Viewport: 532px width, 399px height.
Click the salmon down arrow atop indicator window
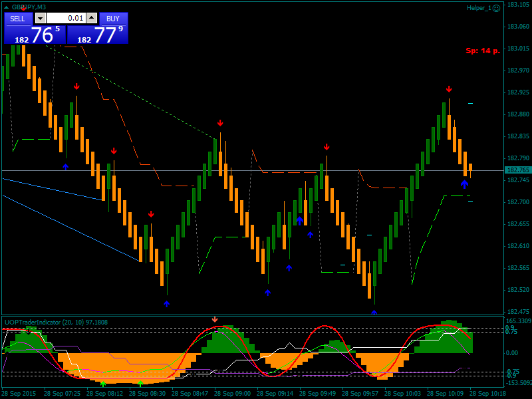pos(214,319)
